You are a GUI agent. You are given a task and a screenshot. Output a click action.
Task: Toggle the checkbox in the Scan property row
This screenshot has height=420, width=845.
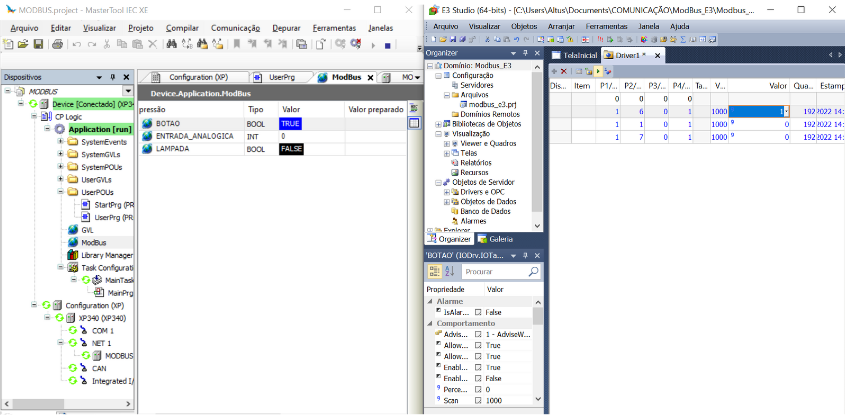click(x=478, y=400)
